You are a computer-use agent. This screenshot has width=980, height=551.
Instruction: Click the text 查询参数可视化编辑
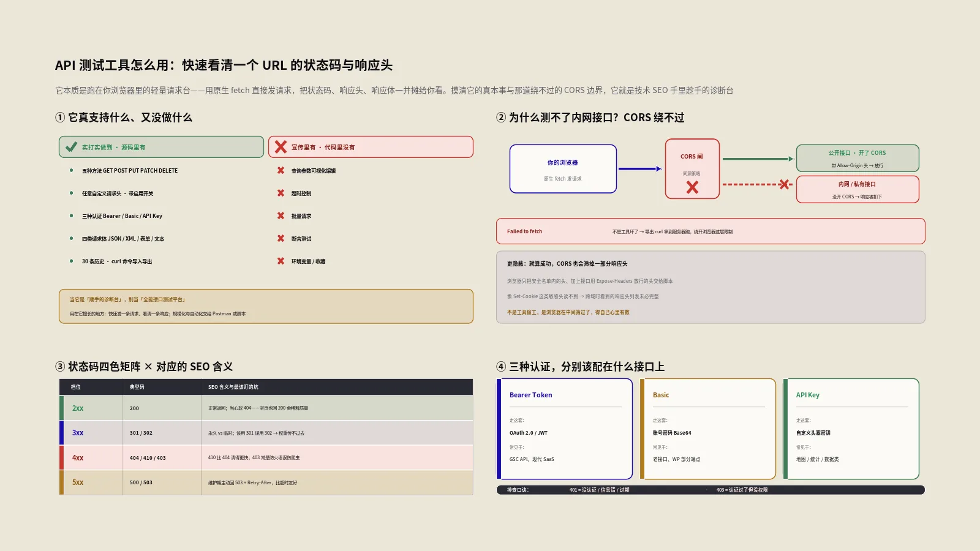coord(314,171)
